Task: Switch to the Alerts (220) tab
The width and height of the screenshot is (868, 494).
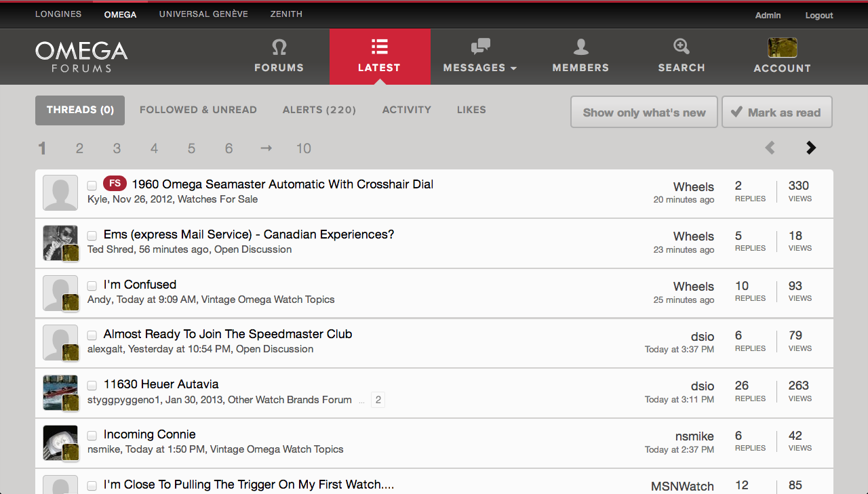Action: point(319,110)
